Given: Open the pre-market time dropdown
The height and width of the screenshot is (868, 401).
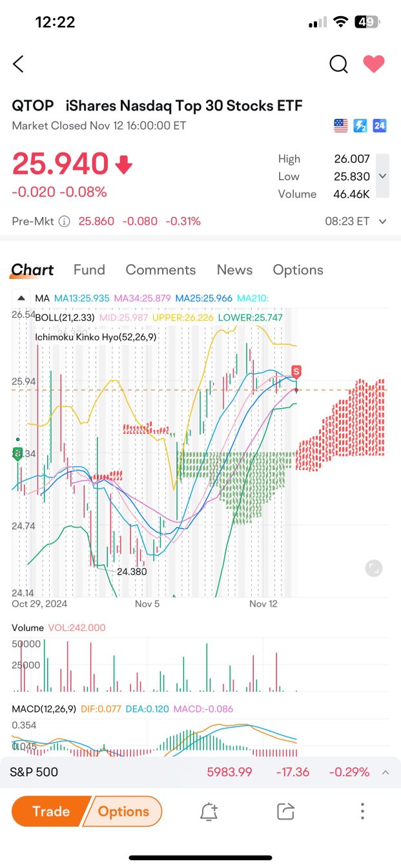Looking at the screenshot, I should pos(384,220).
